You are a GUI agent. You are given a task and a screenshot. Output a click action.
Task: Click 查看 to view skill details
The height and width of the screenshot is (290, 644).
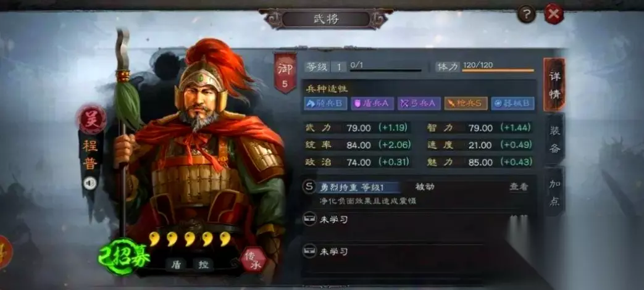[x=518, y=187]
